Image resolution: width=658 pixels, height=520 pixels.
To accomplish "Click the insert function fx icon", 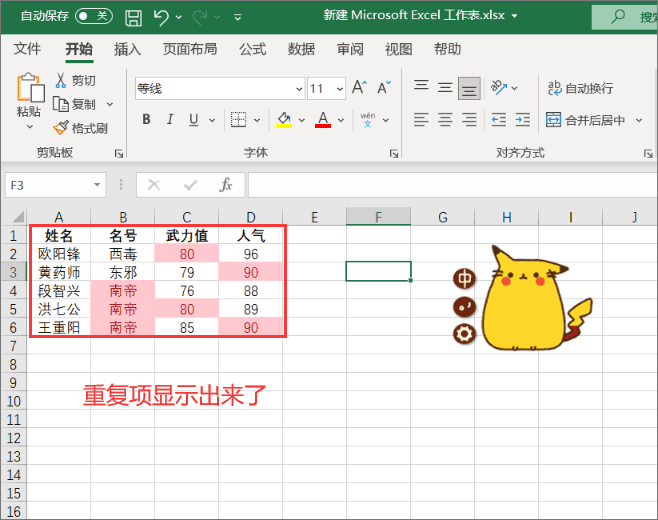I will 226,185.
